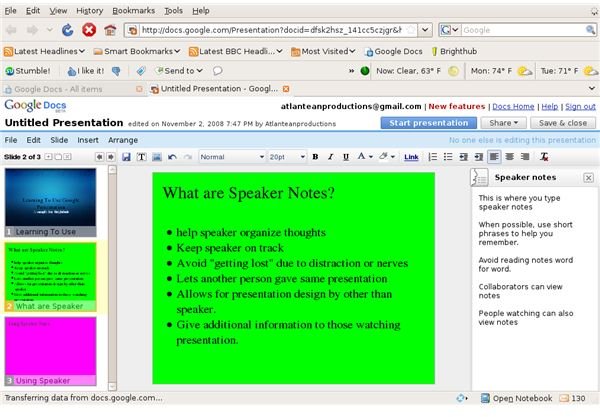The width and height of the screenshot is (600, 417).
Task: Open the browser Bookmarks menu
Action: click(134, 11)
